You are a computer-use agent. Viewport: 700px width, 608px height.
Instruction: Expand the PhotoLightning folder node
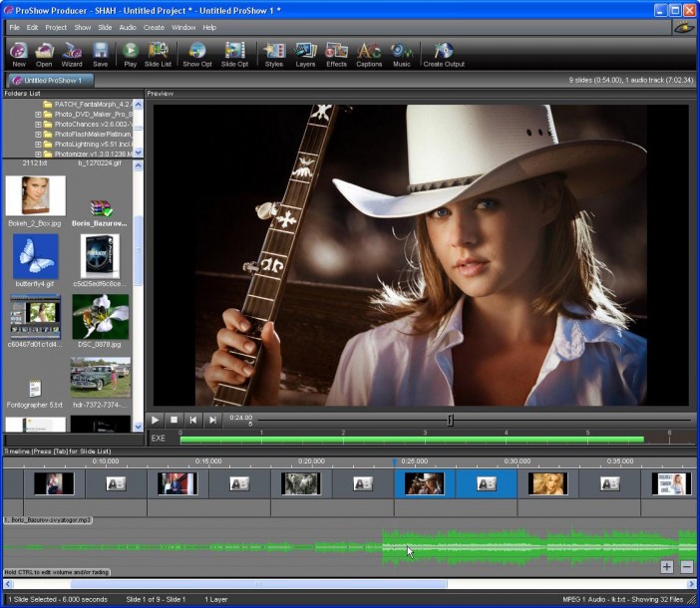[x=38, y=144]
